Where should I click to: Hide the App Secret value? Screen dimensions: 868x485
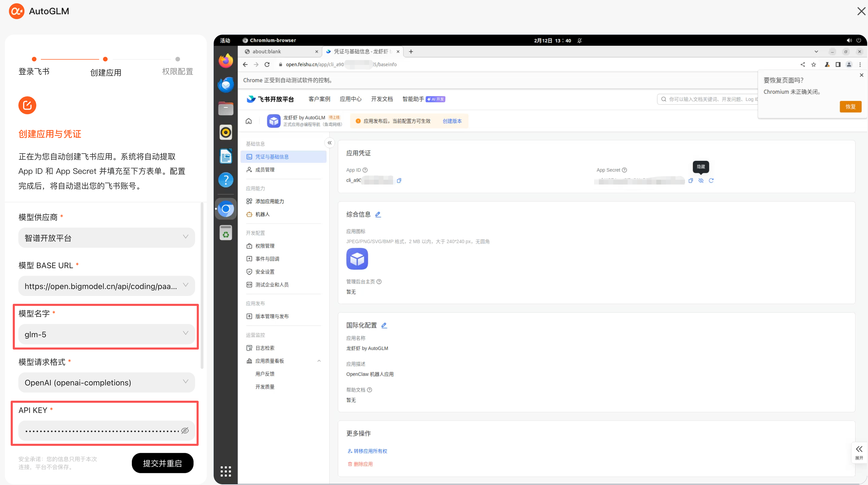pyautogui.click(x=701, y=181)
